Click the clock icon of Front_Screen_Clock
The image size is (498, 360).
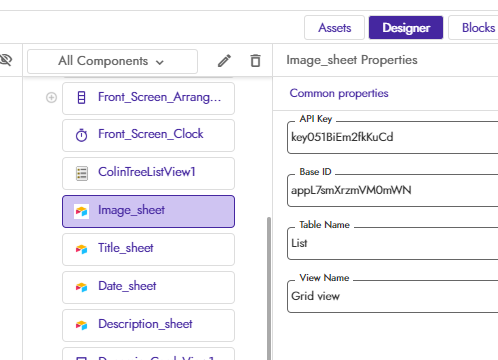tap(81, 135)
